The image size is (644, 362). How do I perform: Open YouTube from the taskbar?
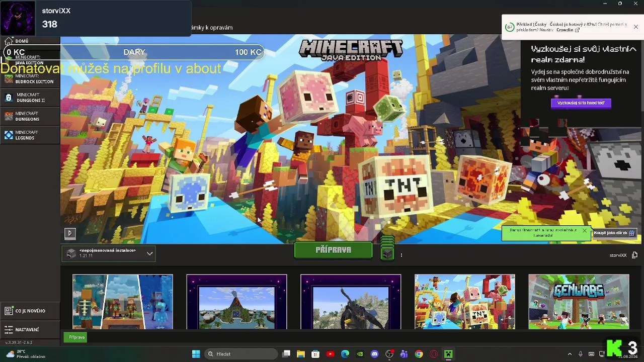(x=330, y=354)
